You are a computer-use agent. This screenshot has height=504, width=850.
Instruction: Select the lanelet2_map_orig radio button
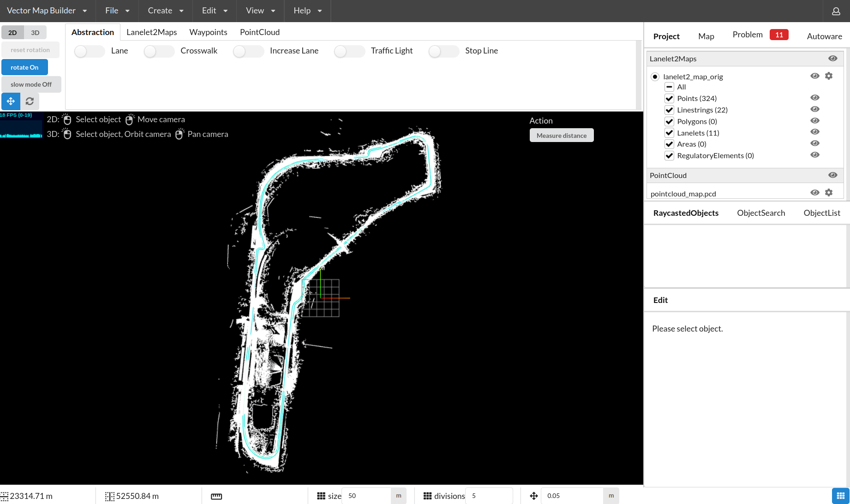655,76
